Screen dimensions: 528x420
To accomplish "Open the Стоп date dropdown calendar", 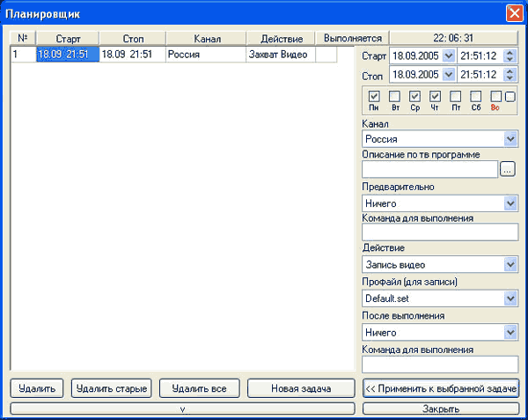I will coord(449,75).
